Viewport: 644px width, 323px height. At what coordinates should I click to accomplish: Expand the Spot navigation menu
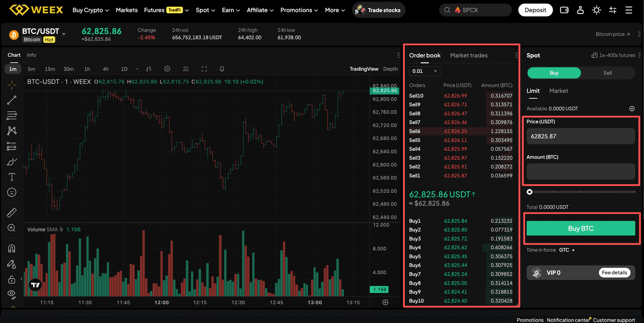click(x=205, y=10)
